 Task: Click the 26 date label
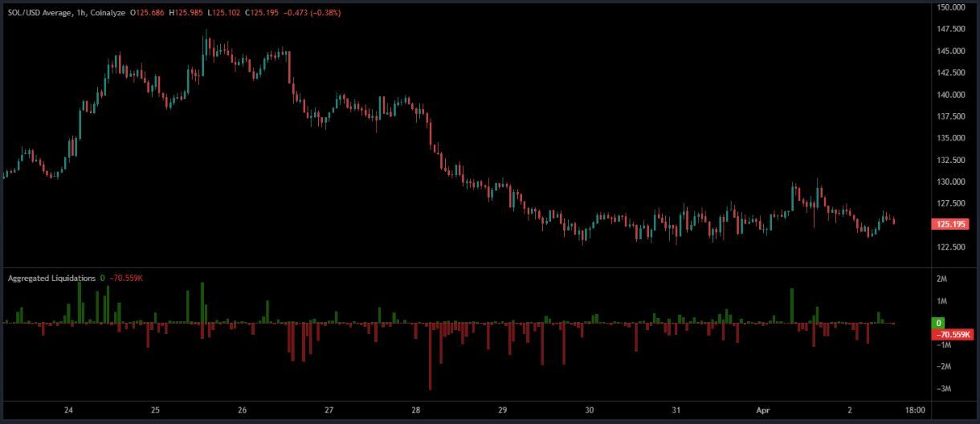(x=242, y=410)
